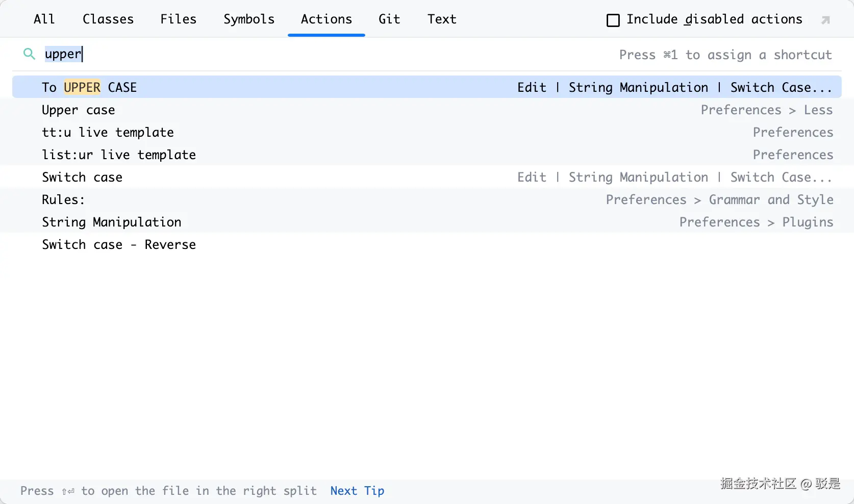Open the Rules: Grammar and Style result

[x=63, y=200]
